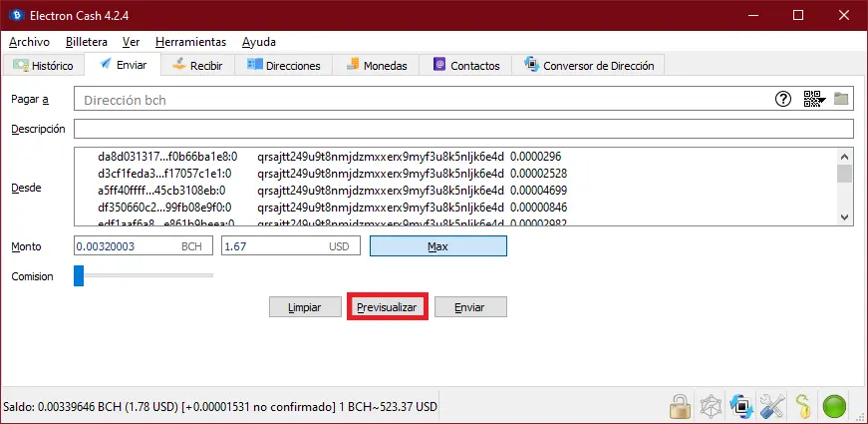
Task: Adjust the Comision fee slider handle
Action: click(x=79, y=275)
